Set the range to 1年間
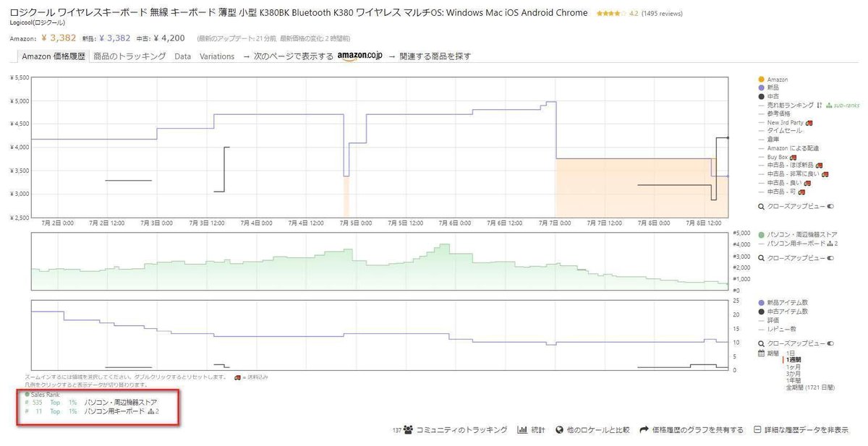868x446 pixels. click(x=793, y=381)
